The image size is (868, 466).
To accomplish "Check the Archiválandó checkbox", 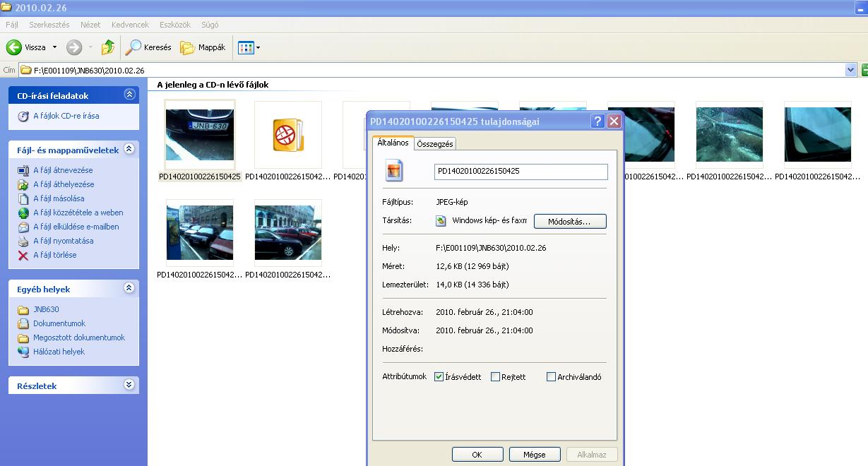I will tap(551, 377).
